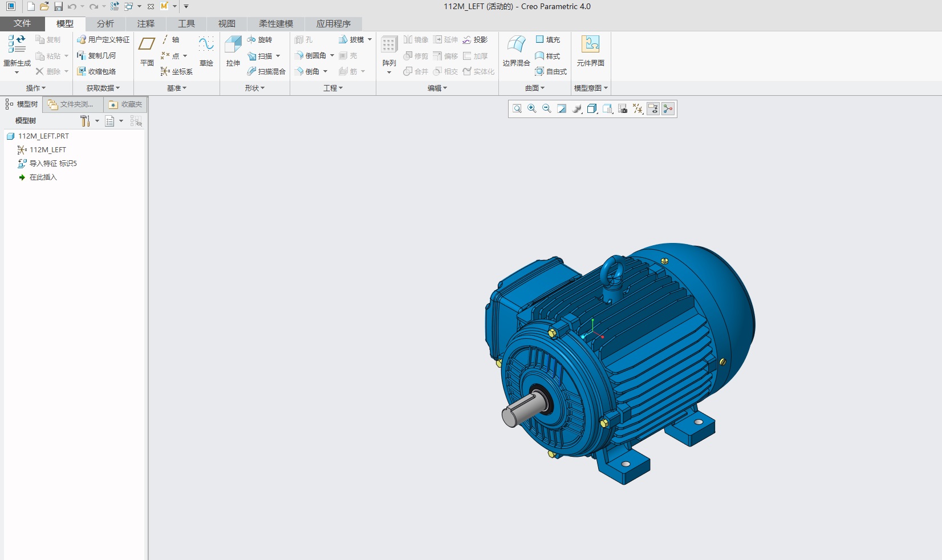Screen dimensions: 942x560
Task: Open datum display filters in view toolbar
Action: point(638,109)
